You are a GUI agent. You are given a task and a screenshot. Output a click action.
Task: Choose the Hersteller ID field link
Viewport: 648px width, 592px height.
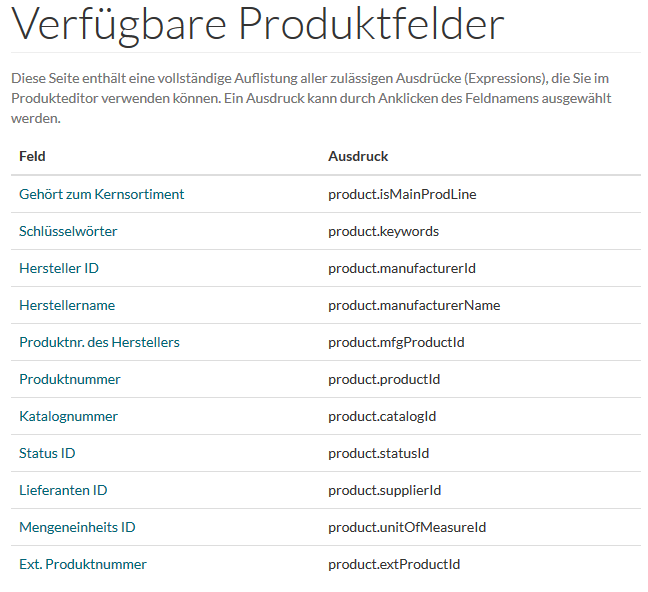click(x=59, y=268)
